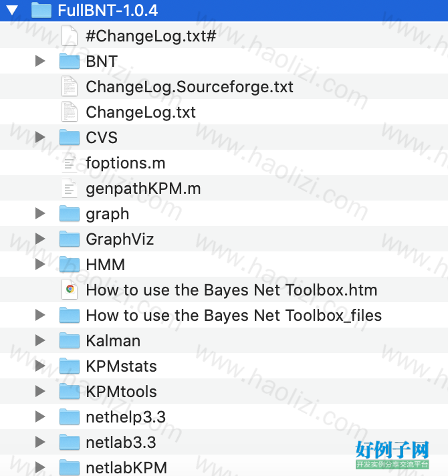Select the netlab3.3 folder name

pos(121,443)
